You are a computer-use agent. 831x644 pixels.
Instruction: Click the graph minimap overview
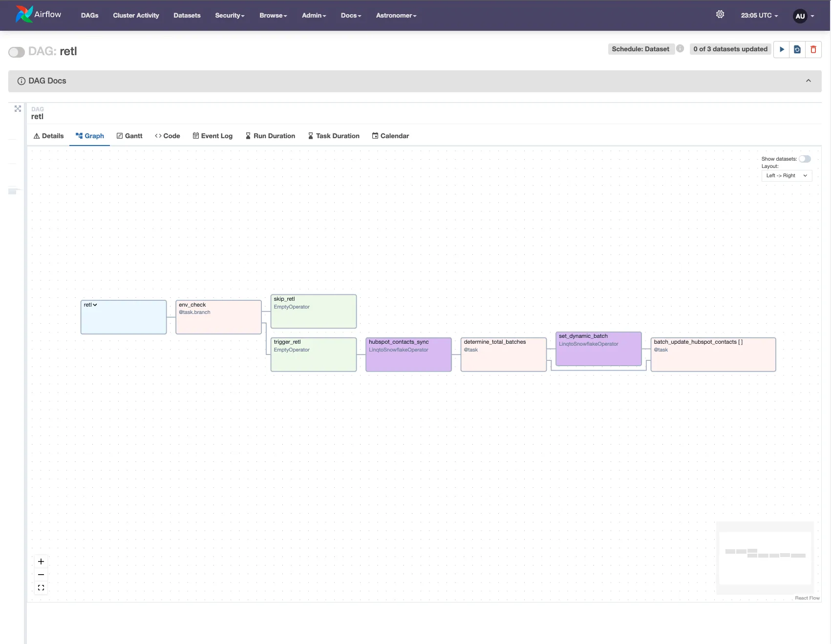765,558
